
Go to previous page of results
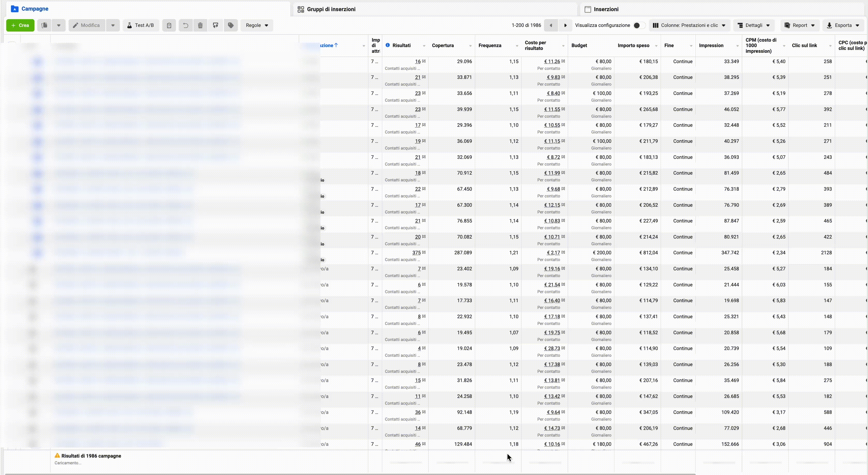551,25
